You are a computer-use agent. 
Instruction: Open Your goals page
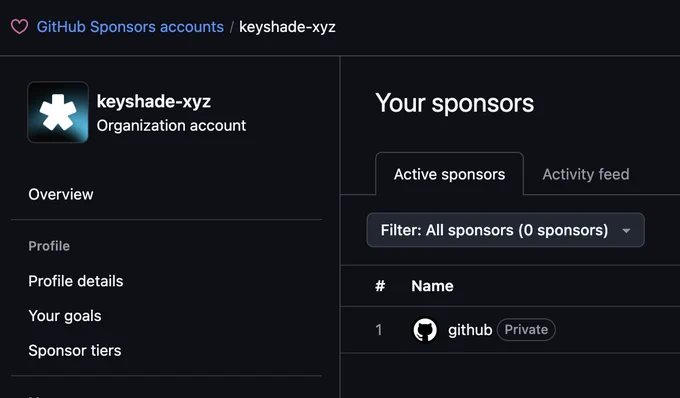tap(65, 316)
